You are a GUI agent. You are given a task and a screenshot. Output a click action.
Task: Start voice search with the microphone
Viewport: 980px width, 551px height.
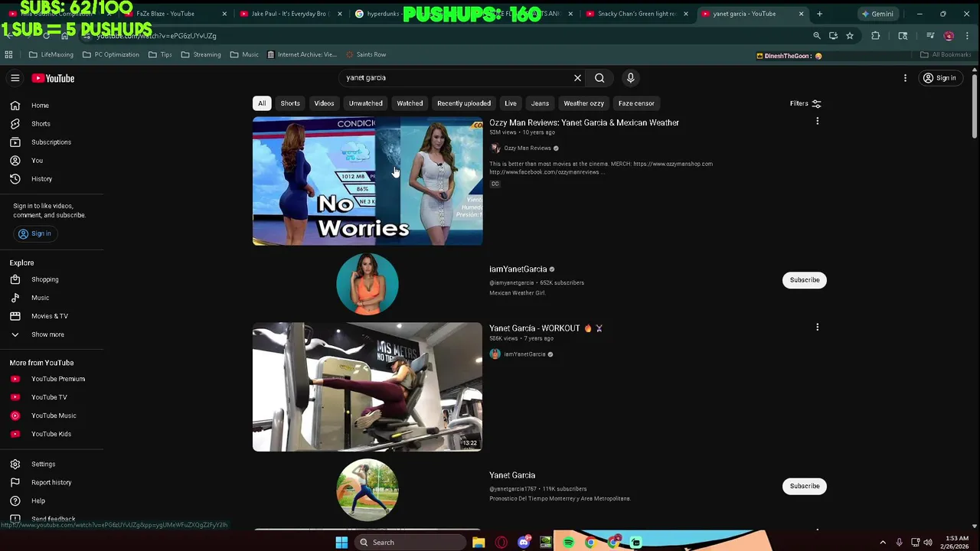(630, 77)
